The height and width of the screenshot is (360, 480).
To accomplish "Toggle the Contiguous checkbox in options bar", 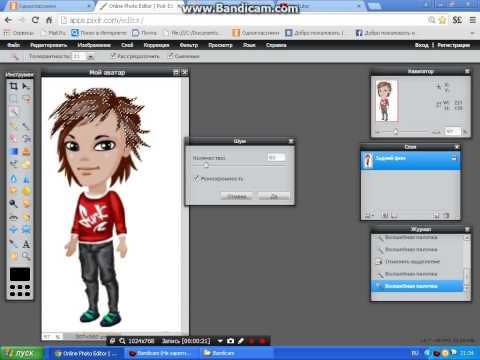I will (113, 56).
